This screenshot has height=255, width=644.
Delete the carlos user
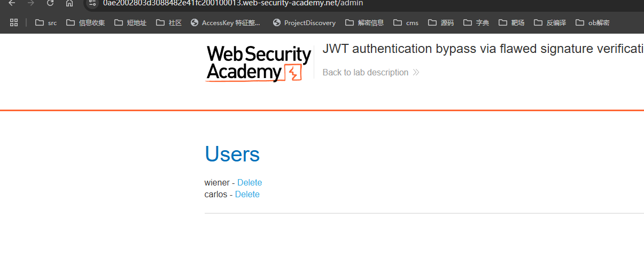[247, 195]
